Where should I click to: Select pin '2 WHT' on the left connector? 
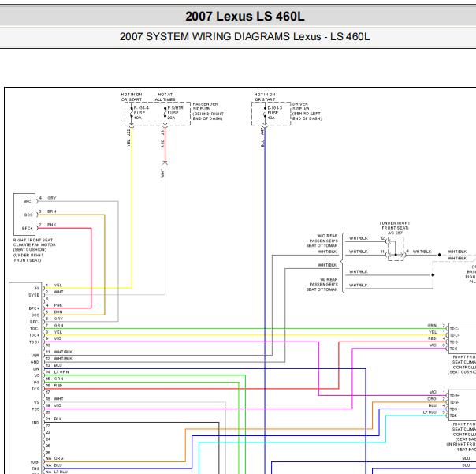tap(54, 292)
